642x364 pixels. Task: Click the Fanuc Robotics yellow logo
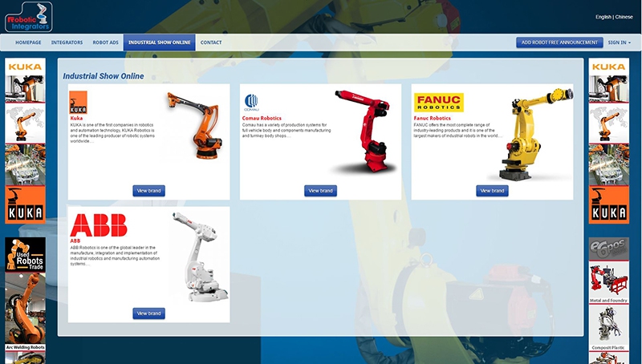click(x=439, y=103)
